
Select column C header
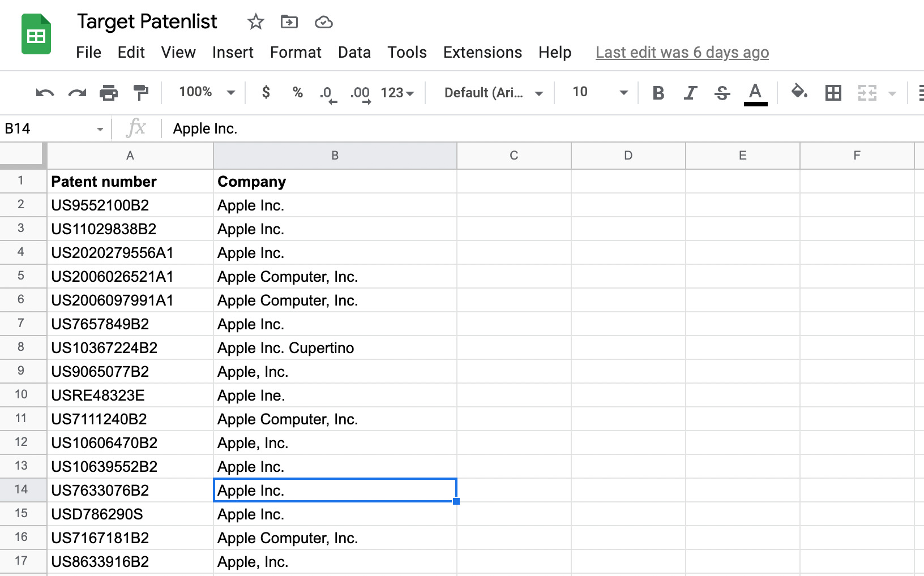click(514, 156)
